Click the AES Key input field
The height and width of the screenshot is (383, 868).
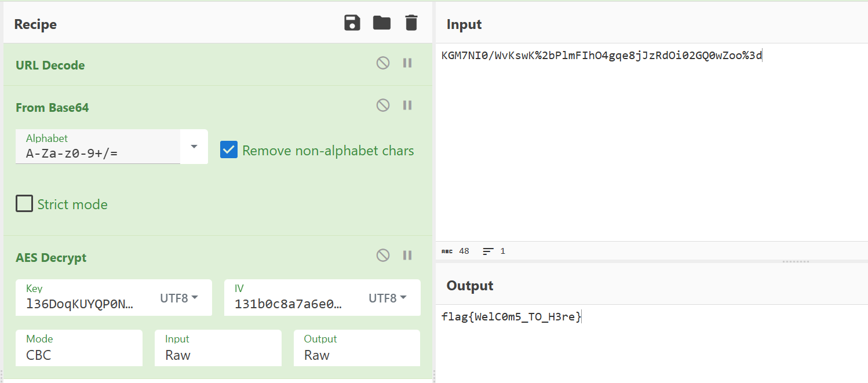(x=81, y=304)
